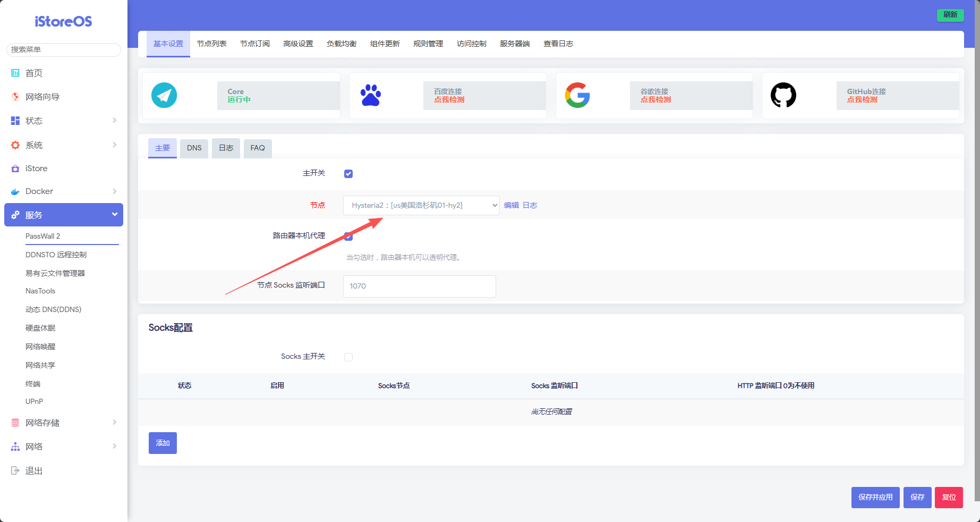Open the 节点 Hysteria2 node dropdown
The height and width of the screenshot is (522, 980).
click(421, 205)
